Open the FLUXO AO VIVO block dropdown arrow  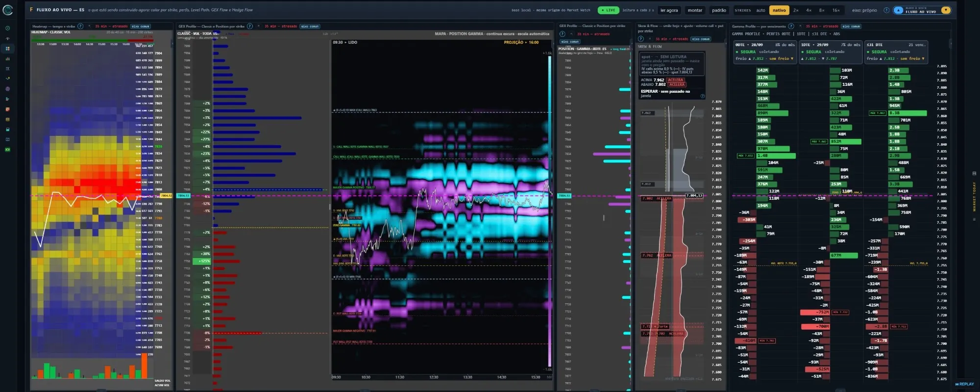pos(945,10)
